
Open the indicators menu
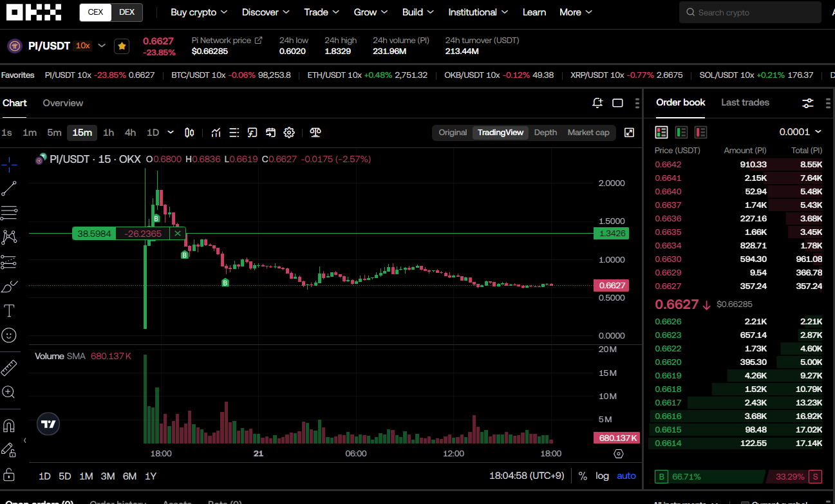(x=216, y=133)
